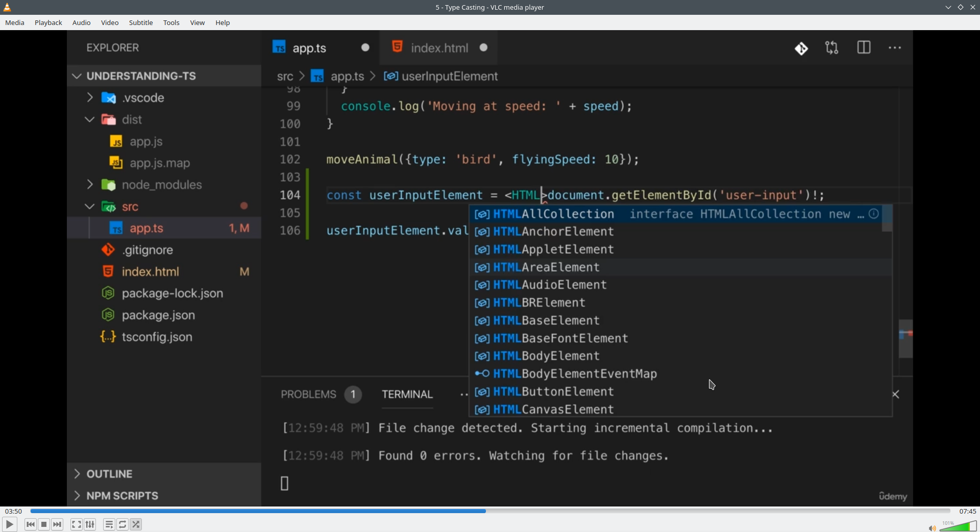Click userInputElement breadcrumb symbol
Viewport: 980px width, 532px height.
click(x=441, y=77)
